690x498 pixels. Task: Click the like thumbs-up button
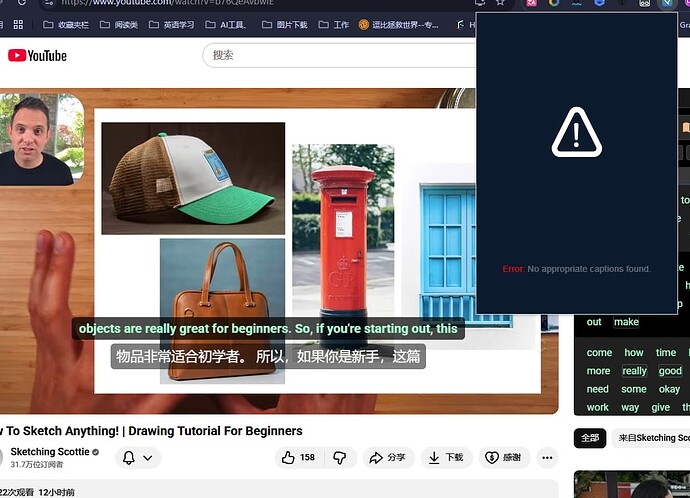point(299,458)
